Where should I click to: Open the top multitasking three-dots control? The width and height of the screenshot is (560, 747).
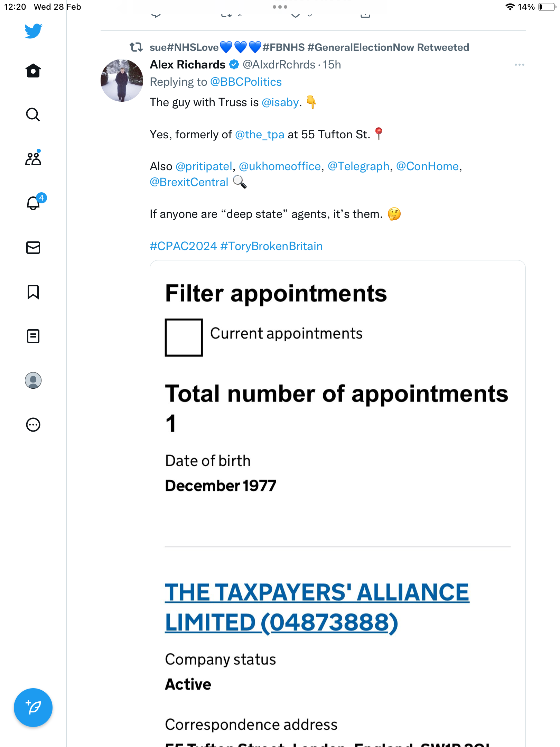[x=280, y=7]
